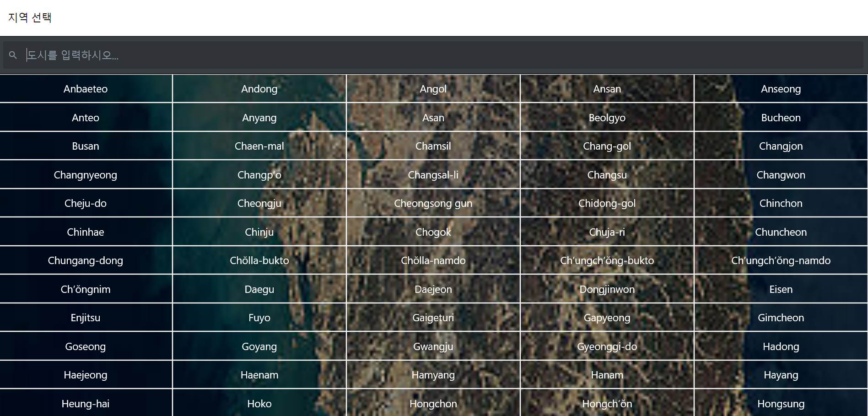This screenshot has height=416, width=868.
Task: Pick the Gimcheon button
Action: (x=781, y=318)
